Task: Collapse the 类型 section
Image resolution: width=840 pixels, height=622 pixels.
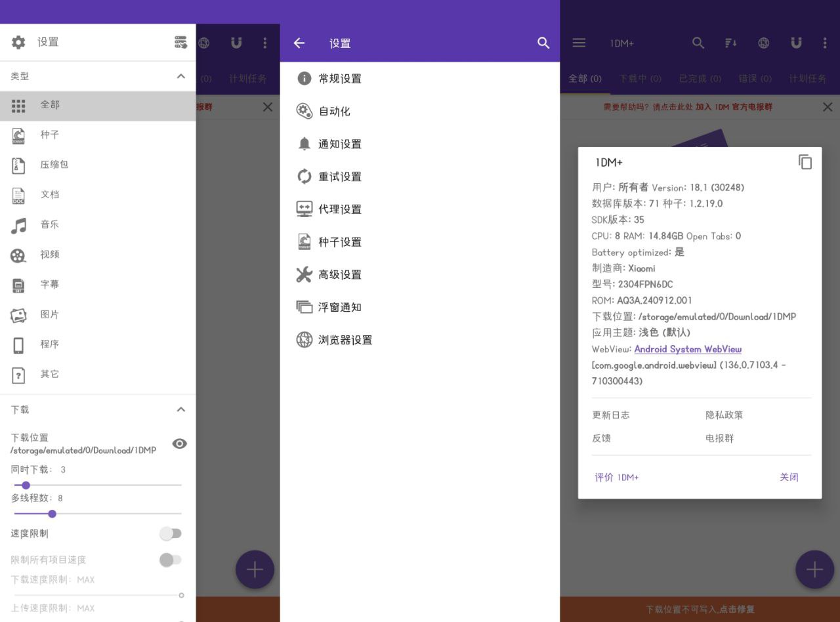Action: (181, 76)
